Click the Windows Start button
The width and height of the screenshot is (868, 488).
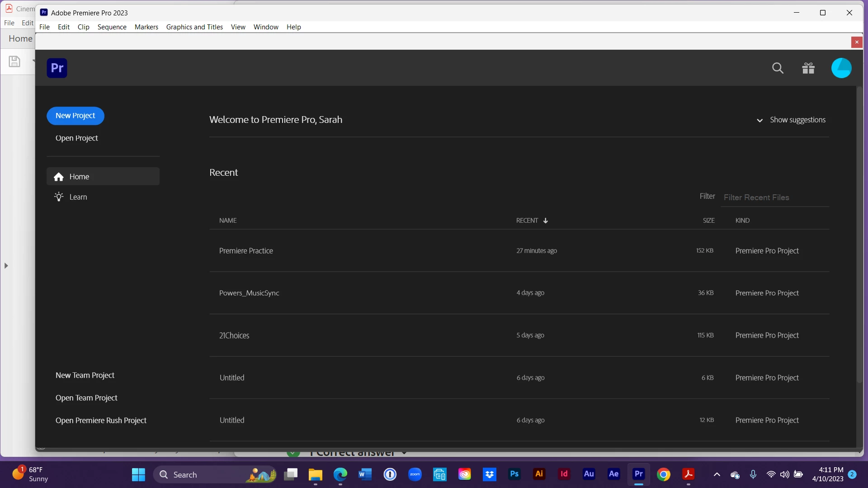[x=138, y=474]
